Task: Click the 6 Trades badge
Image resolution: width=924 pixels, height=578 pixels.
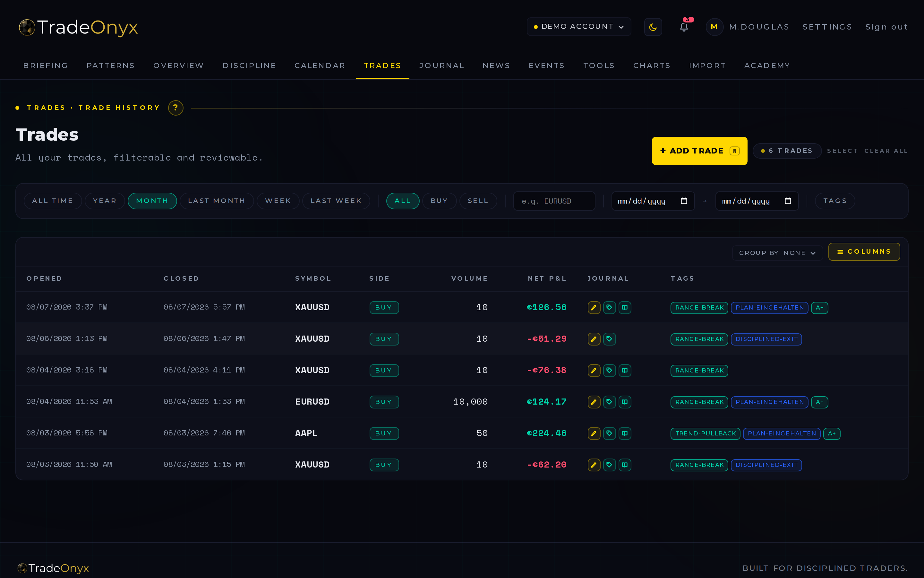Action: coord(787,151)
